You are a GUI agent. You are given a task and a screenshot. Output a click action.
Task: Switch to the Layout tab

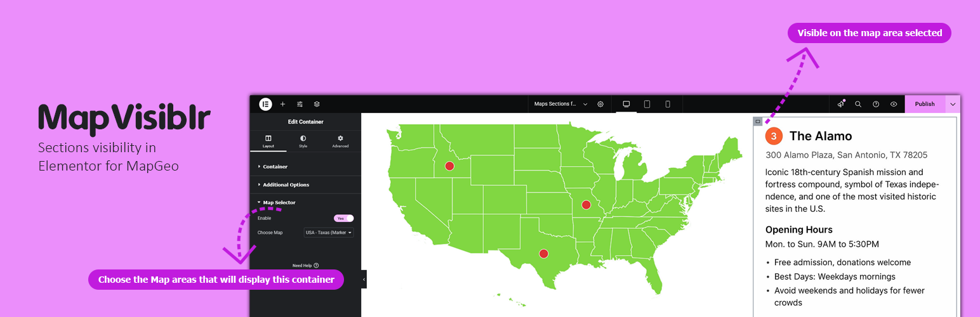(x=268, y=141)
